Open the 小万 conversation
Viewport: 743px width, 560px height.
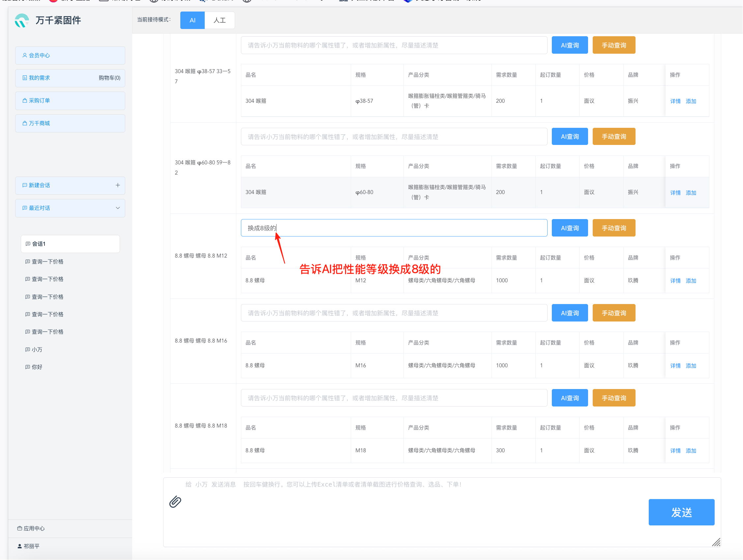point(37,350)
